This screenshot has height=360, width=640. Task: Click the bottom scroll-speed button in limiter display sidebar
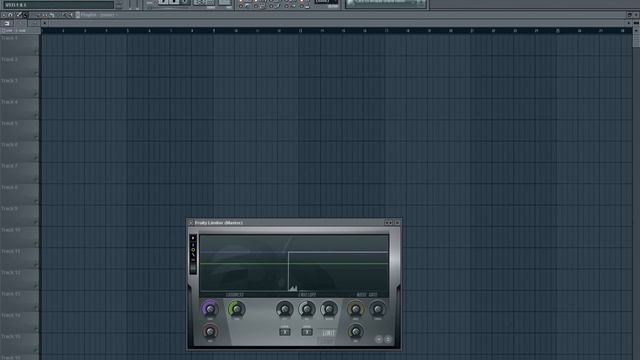click(193, 269)
